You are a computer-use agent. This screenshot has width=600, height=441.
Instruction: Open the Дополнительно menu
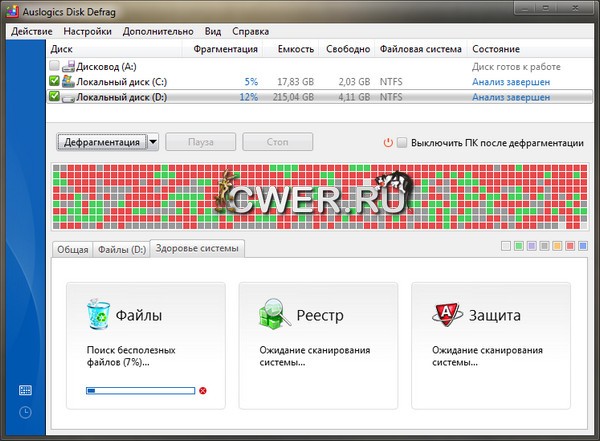click(159, 31)
